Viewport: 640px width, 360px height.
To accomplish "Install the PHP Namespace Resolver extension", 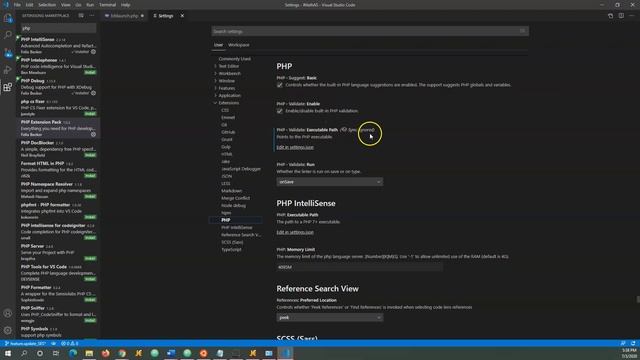I will point(90,196).
